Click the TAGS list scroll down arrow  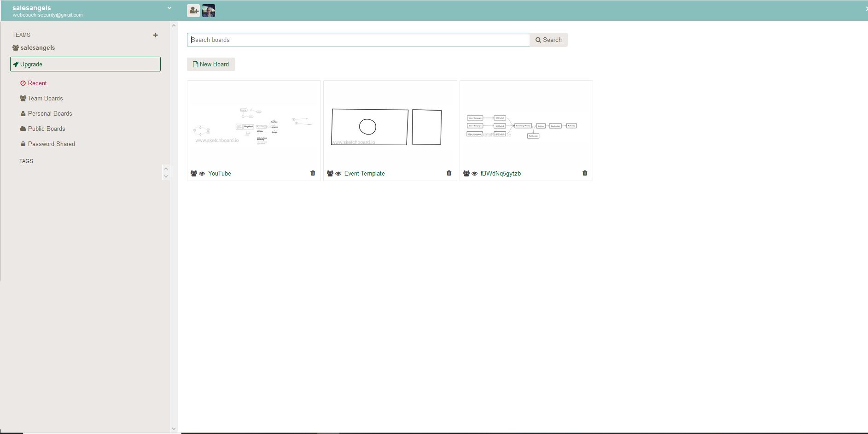pyautogui.click(x=166, y=176)
